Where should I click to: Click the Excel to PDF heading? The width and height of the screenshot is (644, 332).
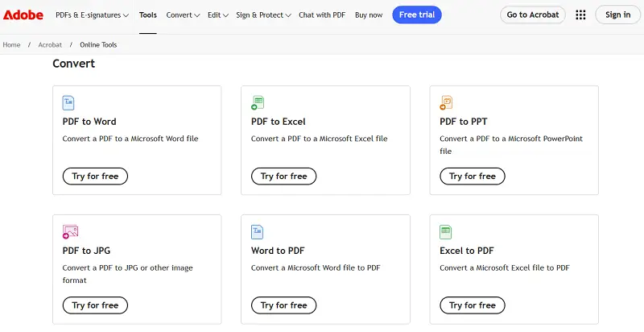coord(467,251)
